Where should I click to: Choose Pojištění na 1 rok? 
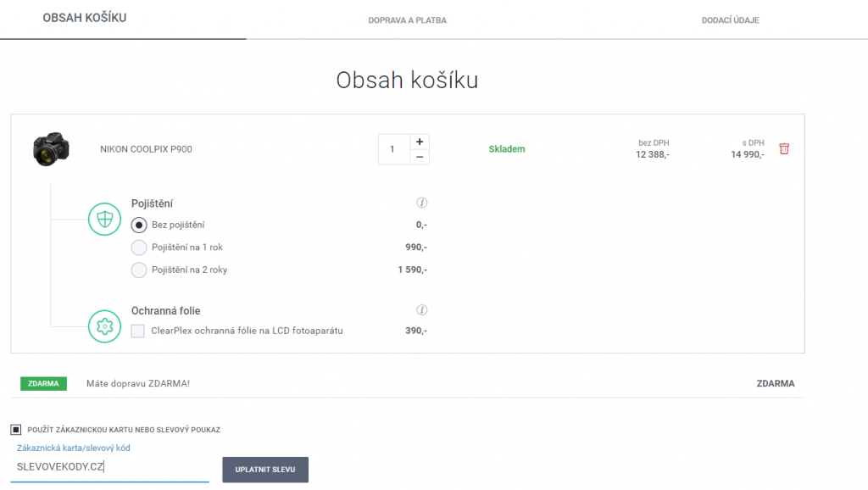coord(139,248)
